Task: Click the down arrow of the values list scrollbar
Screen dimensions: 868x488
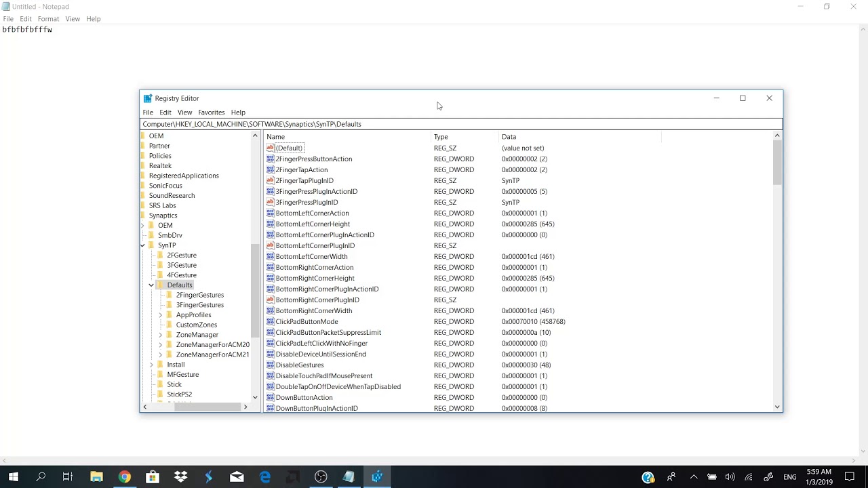Action: pyautogui.click(x=777, y=407)
